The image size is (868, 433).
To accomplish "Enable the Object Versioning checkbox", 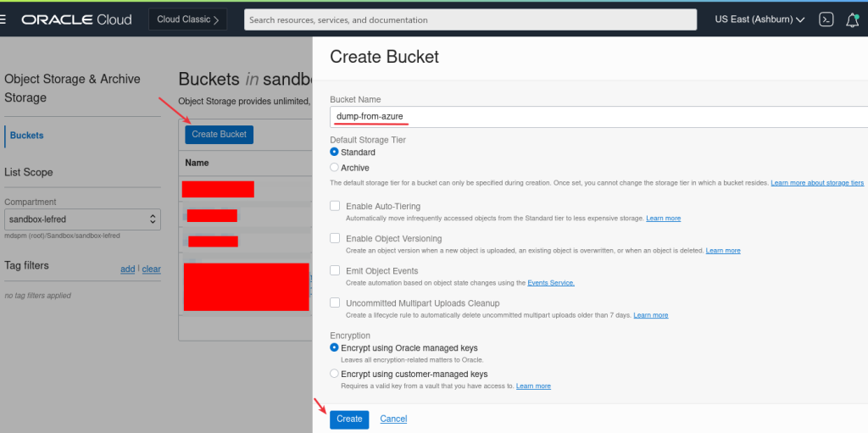I will [335, 238].
